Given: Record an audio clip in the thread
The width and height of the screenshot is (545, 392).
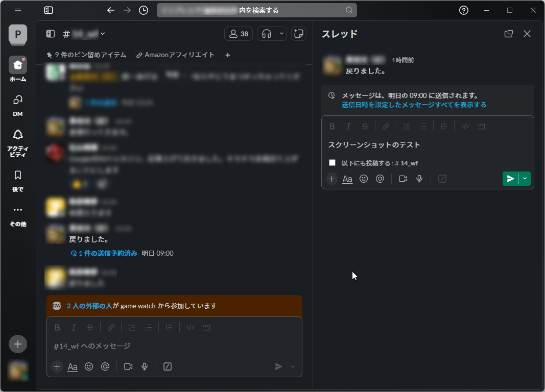Looking at the screenshot, I should pos(419,179).
